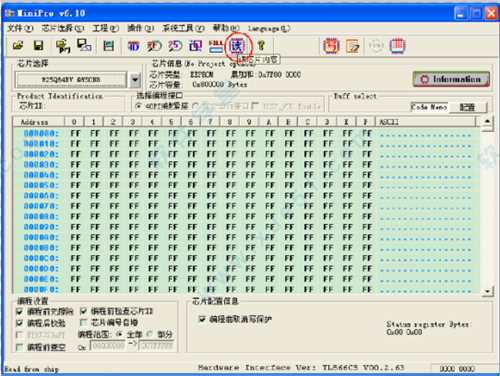Enable the 芯片编号自增 checkbox

pos(84,323)
